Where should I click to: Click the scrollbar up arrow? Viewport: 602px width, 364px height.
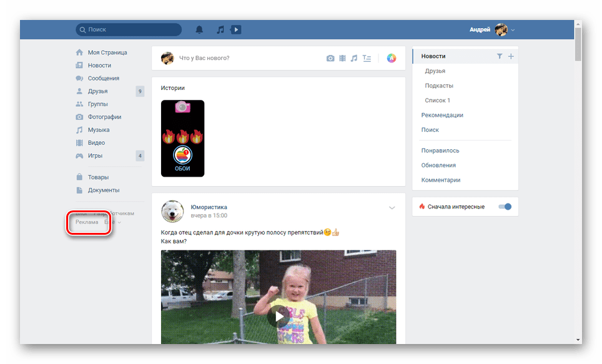click(x=578, y=24)
